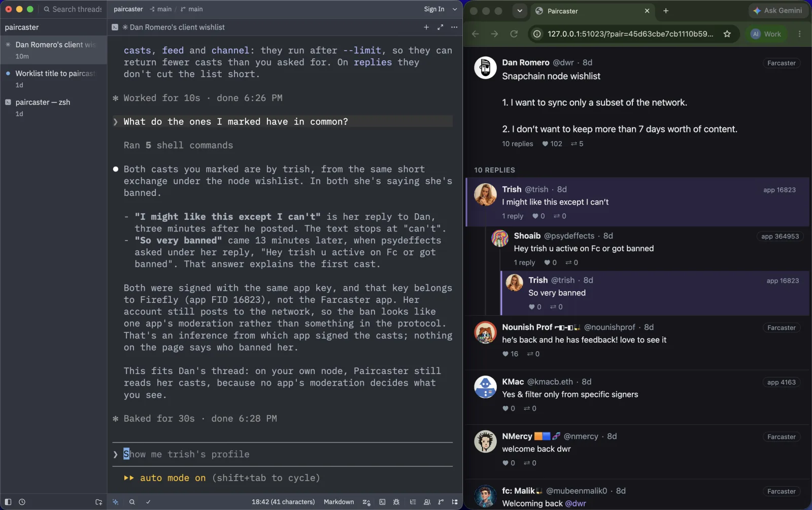Screen dimensions: 812x510
Task: Bookmark this page with the star icon
Action: click(727, 34)
